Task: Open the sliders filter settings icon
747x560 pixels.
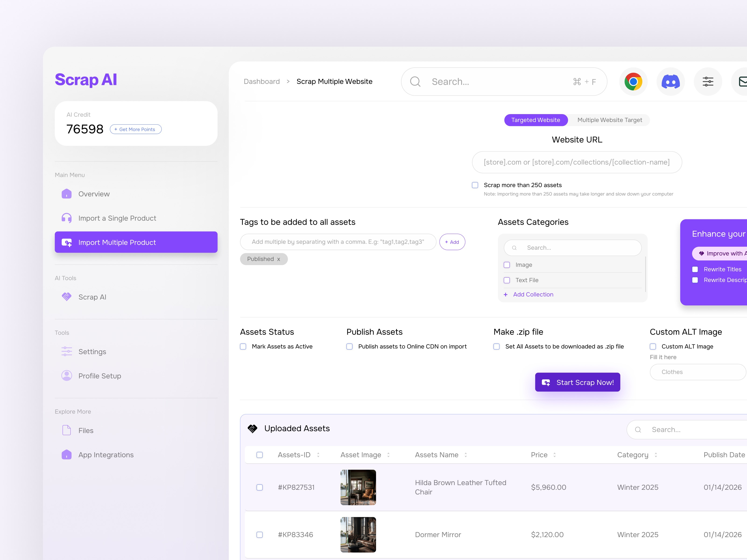Action: 708,82
